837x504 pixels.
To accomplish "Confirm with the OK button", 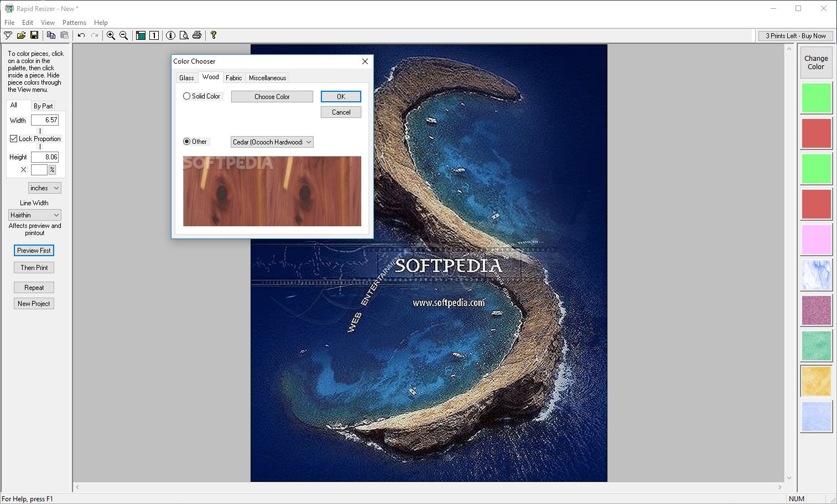I will [341, 97].
